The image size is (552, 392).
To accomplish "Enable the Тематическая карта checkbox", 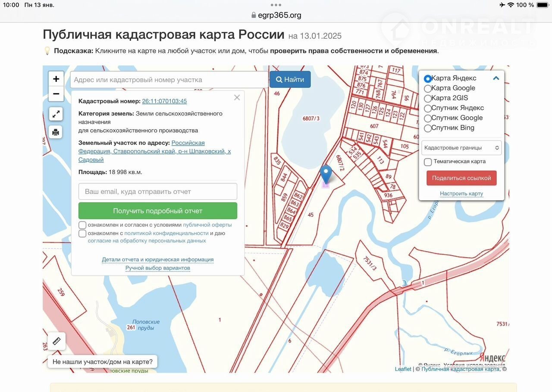I will tap(428, 162).
